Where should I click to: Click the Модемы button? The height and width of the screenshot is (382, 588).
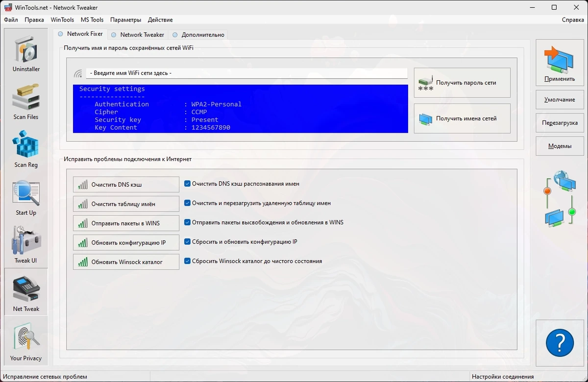(x=560, y=146)
